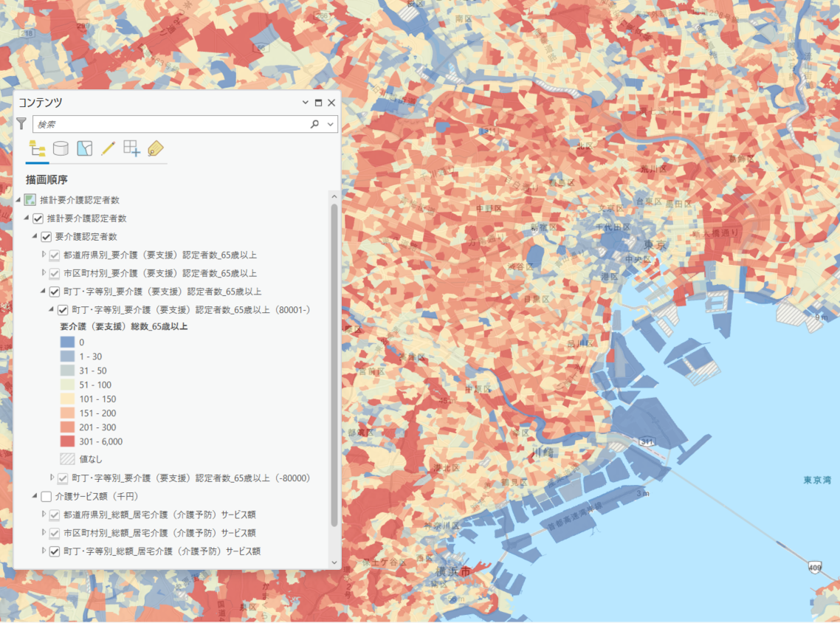Click the 301 - 6,000 red legend swatch
This screenshot has height=623, width=840.
(x=67, y=441)
